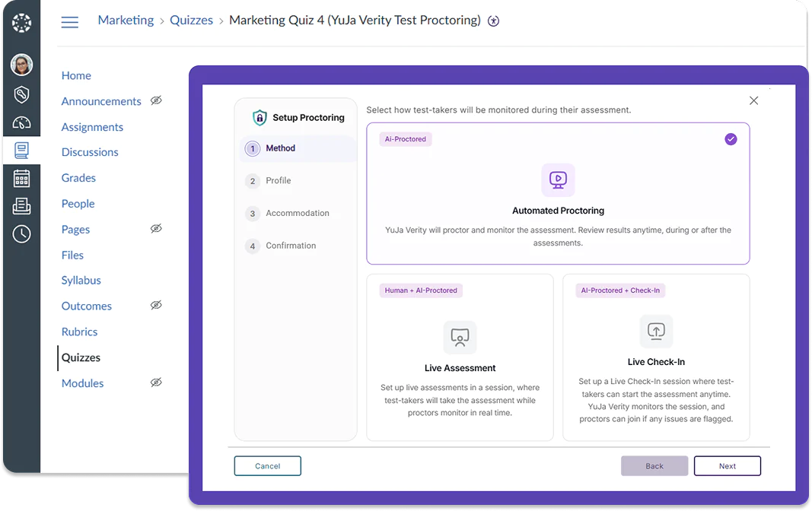812x511 pixels.
Task: Open Assignments in course navigation
Action: tap(92, 127)
